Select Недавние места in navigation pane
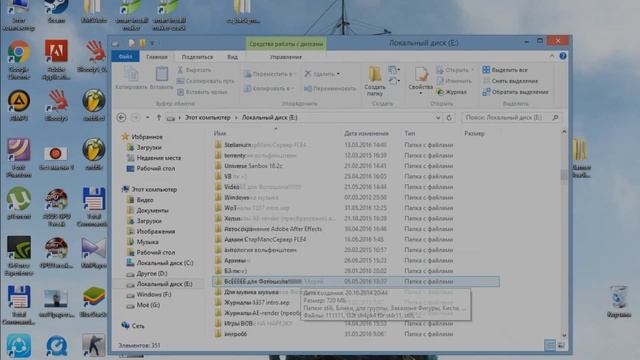640x360 pixels. click(154, 158)
